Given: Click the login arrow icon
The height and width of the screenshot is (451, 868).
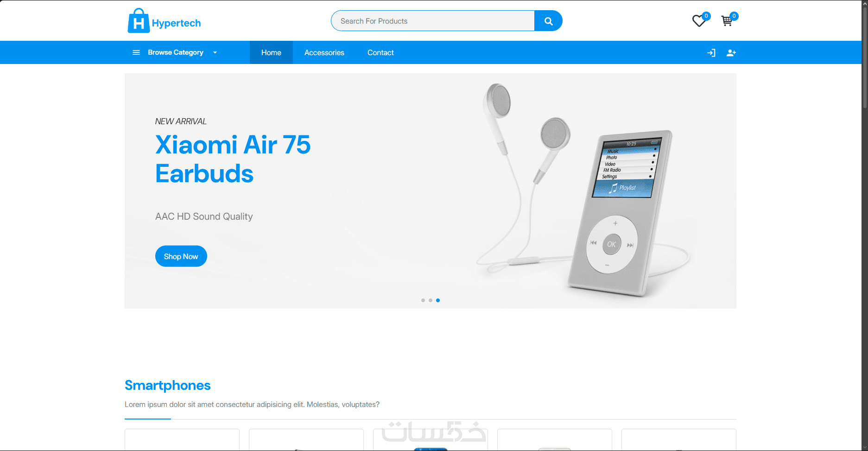Looking at the screenshot, I should coord(711,53).
